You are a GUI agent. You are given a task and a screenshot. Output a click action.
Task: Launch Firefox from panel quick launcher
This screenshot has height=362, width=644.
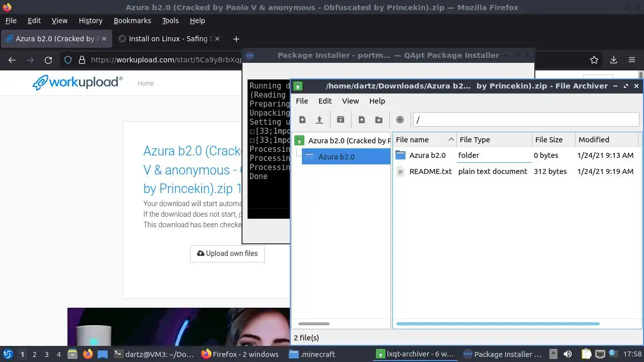88,354
